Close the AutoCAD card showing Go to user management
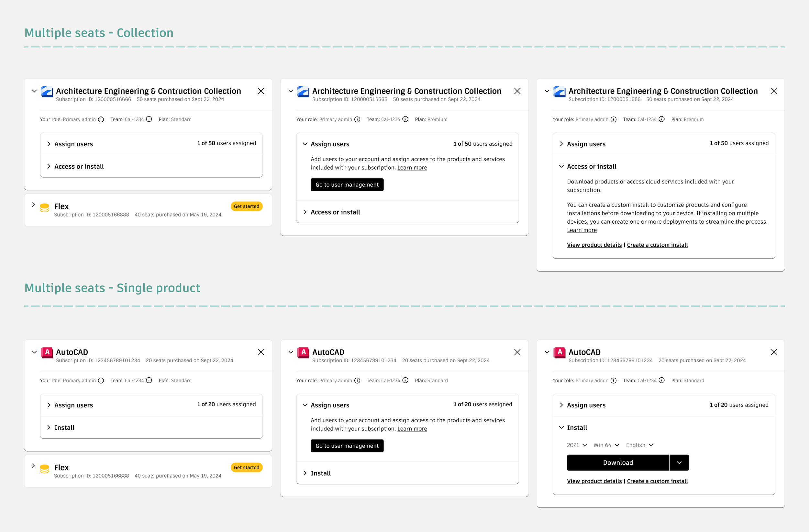The width and height of the screenshot is (809, 532). (517, 352)
